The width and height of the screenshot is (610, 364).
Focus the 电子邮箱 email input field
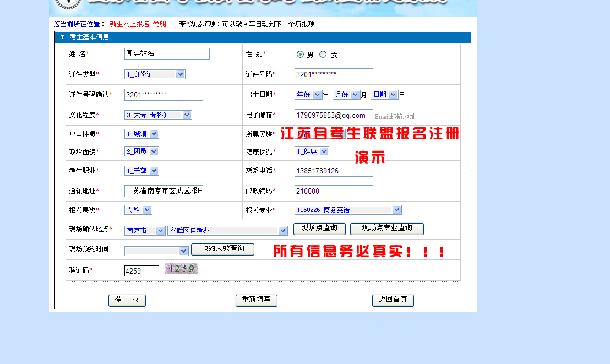tap(334, 115)
